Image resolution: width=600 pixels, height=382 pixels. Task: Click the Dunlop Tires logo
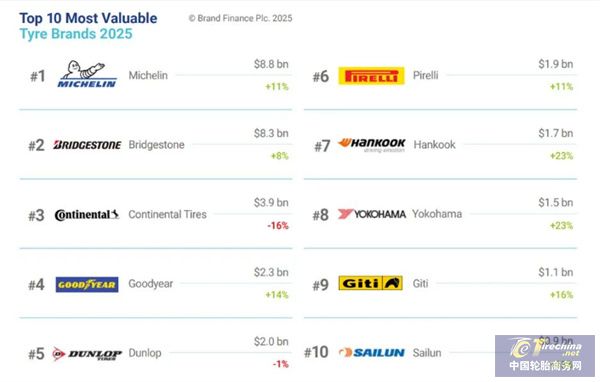tap(87, 354)
